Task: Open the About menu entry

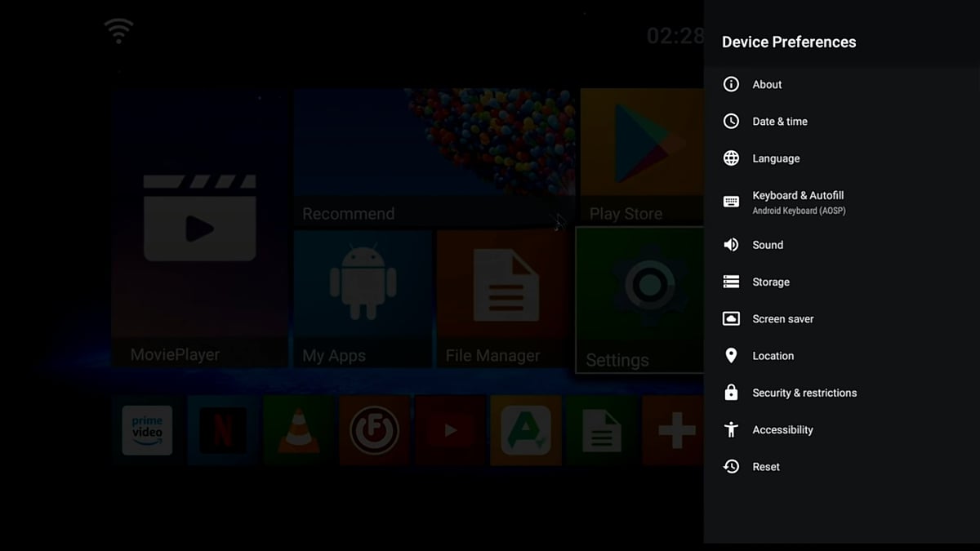Action: (x=842, y=84)
